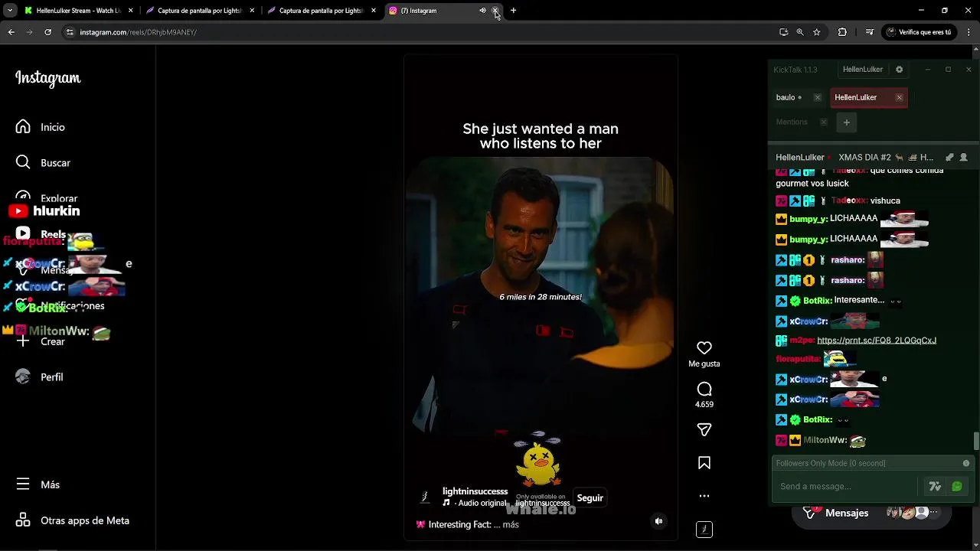Open the Audio original link
Image resolution: width=980 pixels, height=551 pixels.
[481, 503]
